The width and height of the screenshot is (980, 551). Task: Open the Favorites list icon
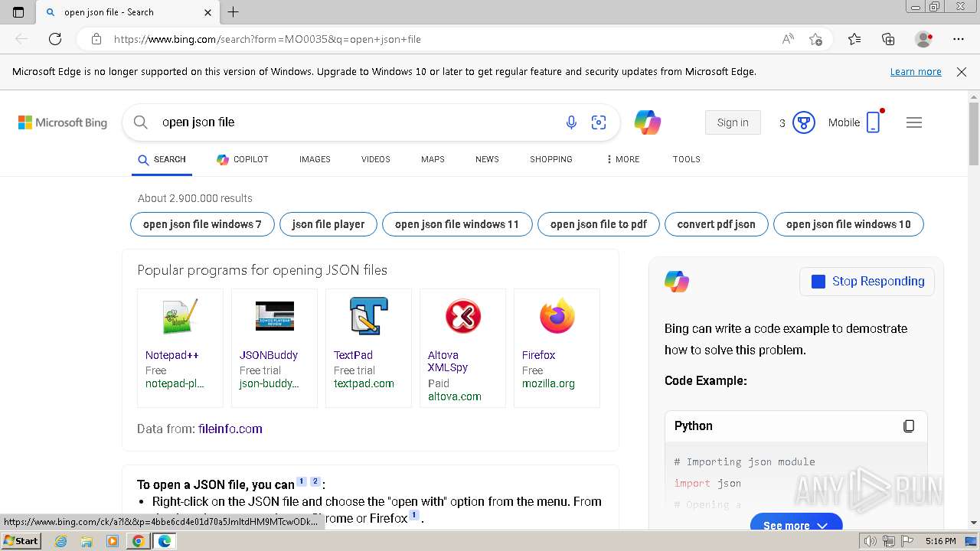(854, 39)
